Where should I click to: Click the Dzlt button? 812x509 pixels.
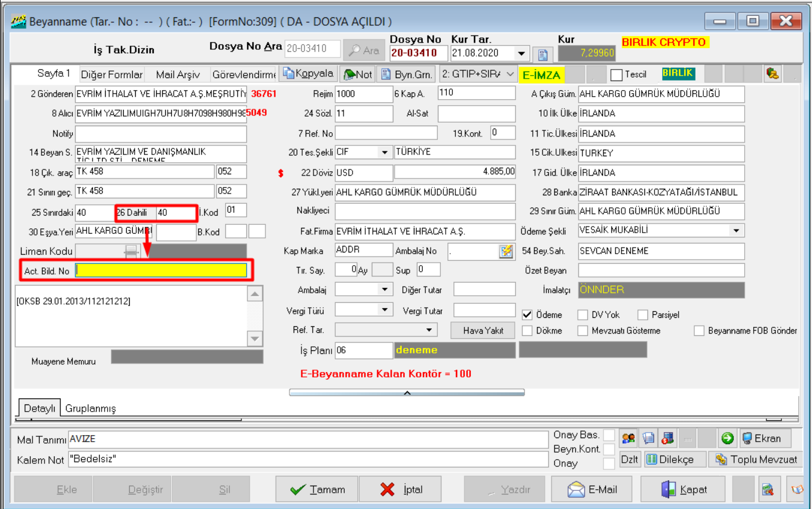[x=630, y=459]
